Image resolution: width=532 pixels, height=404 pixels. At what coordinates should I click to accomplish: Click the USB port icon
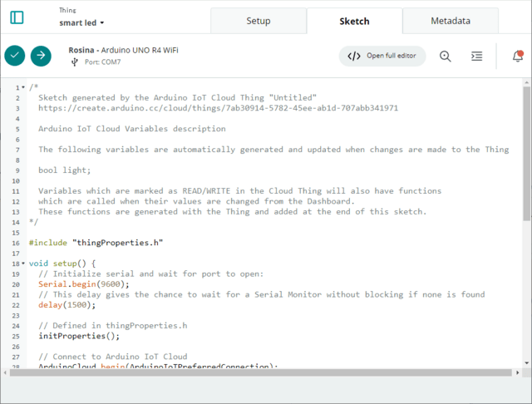(75, 62)
